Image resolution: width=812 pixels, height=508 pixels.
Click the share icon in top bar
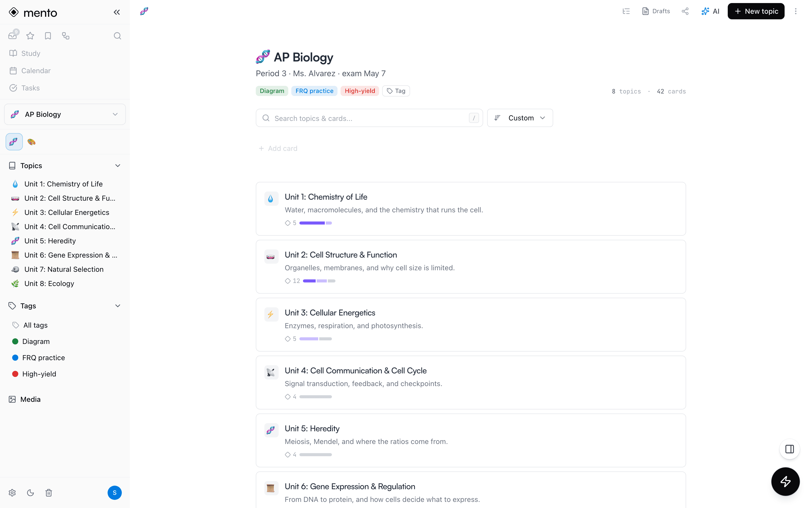click(x=685, y=11)
